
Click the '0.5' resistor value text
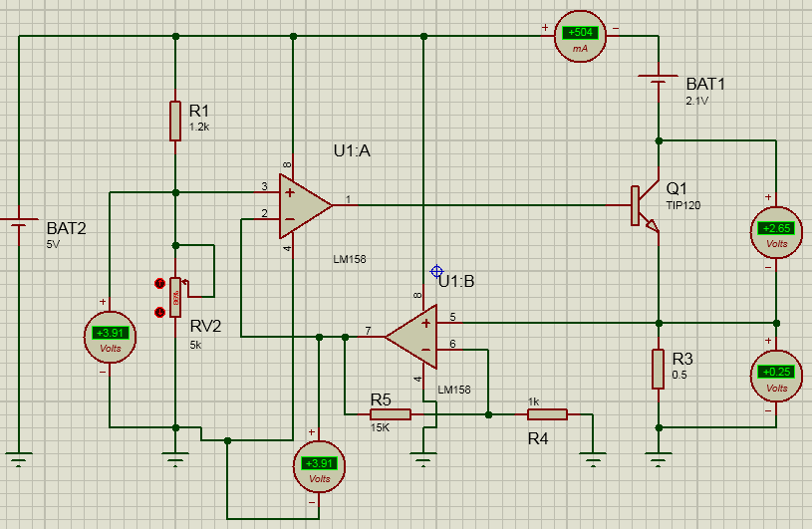pos(679,375)
